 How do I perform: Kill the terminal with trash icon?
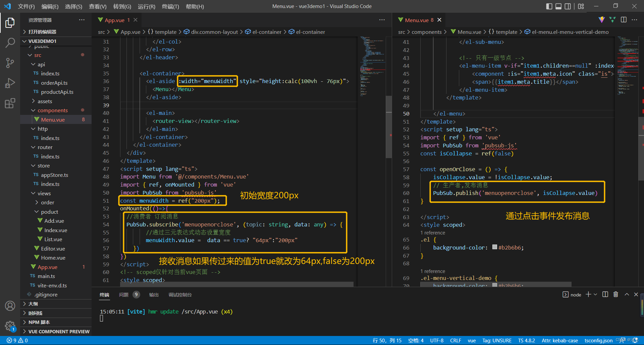tap(616, 294)
